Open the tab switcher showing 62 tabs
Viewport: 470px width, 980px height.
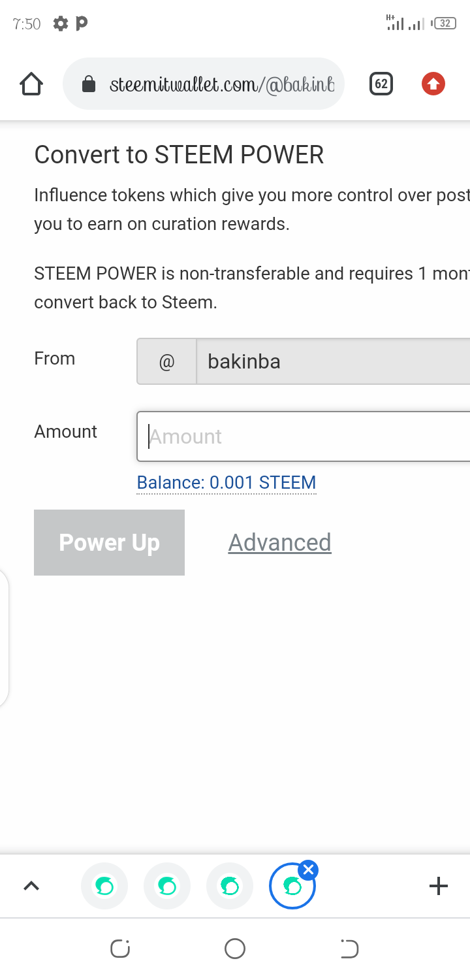coord(381,84)
